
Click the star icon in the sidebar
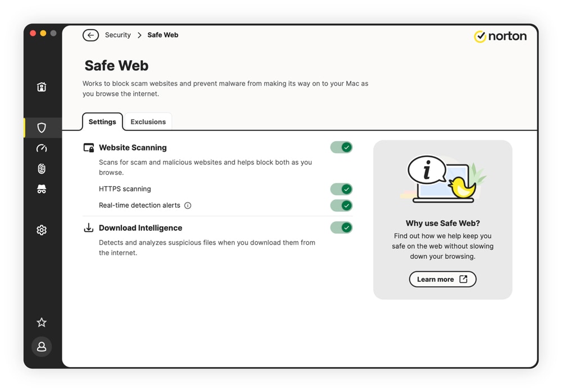(42, 322)
